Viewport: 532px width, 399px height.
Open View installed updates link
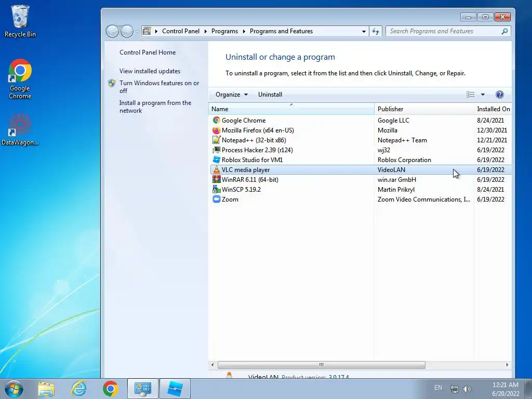150,71
